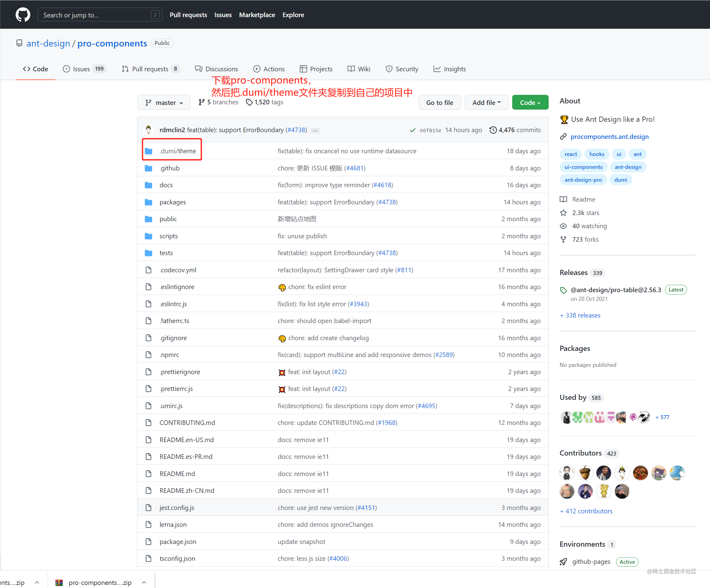The image size is (710, 588).
Task: Click the Search or jump to field
Action: point(100,15)
